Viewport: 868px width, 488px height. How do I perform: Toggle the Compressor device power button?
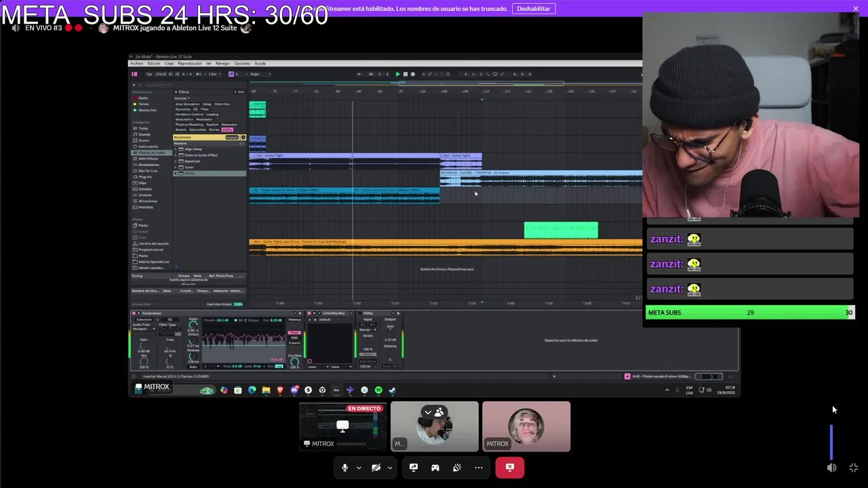[x=134, y=313]
